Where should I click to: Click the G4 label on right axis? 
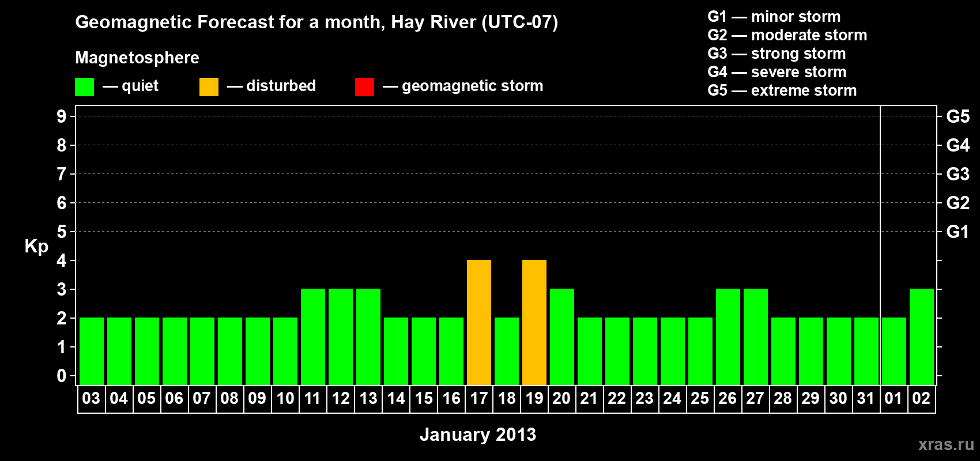coord(958,145)
